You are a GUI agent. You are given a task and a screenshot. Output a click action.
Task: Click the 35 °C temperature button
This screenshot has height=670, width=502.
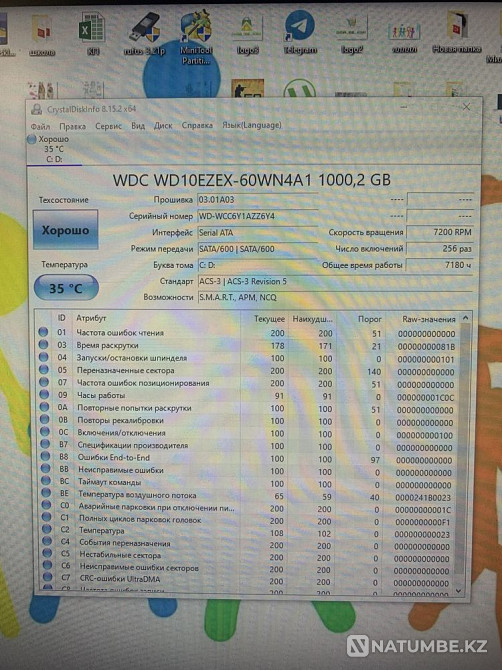[x=66, y=288]
